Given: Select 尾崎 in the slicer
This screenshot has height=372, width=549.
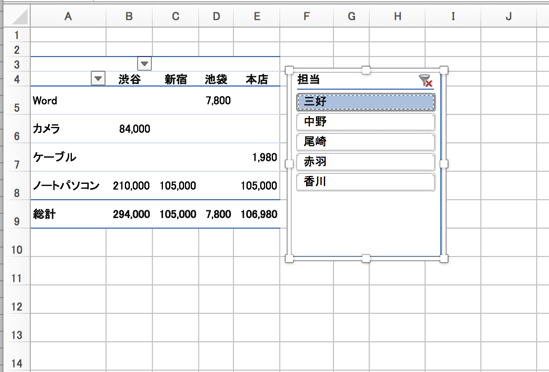Looking at the screenshot, I should (x=366, y=142).
